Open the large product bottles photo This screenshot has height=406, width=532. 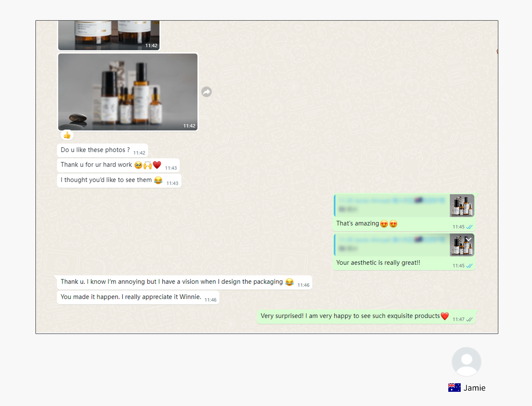[128, 92]
